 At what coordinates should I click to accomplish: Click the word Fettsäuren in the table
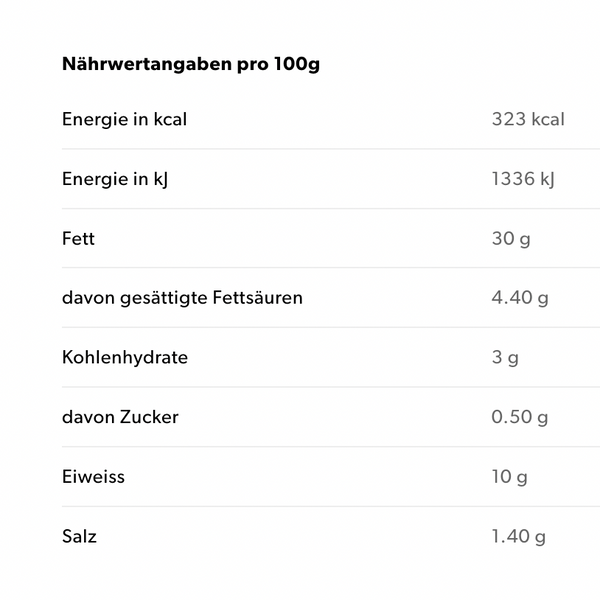258,298
